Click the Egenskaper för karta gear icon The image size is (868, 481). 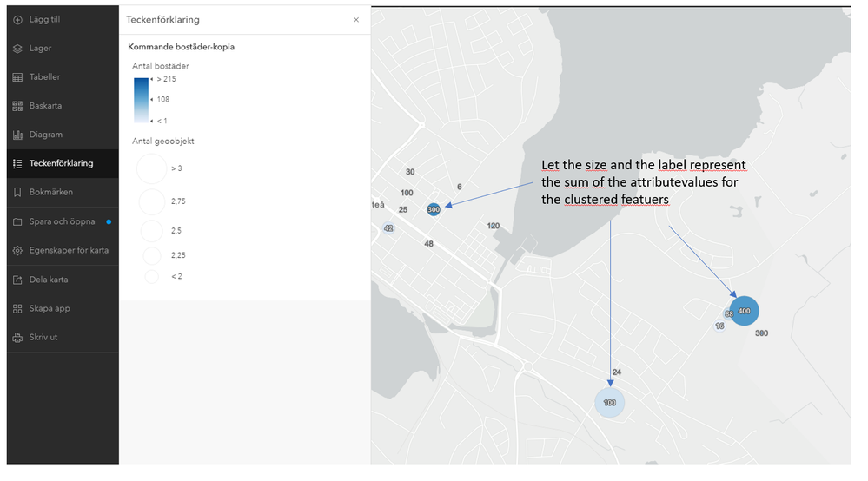click(x=17, y=250)
